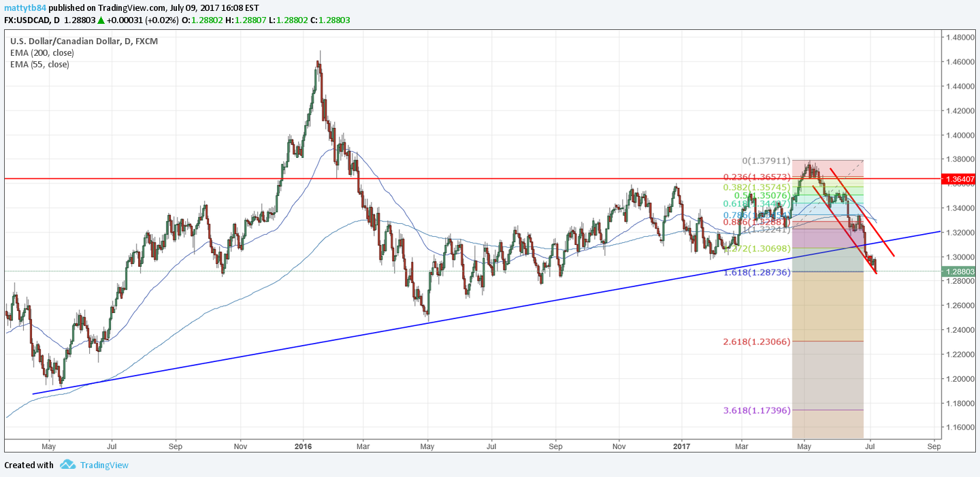Click the 1.20000 price axis label
The width and height of the screenshot is (980, 477).
pyautogui.click(x=959, y=379)
